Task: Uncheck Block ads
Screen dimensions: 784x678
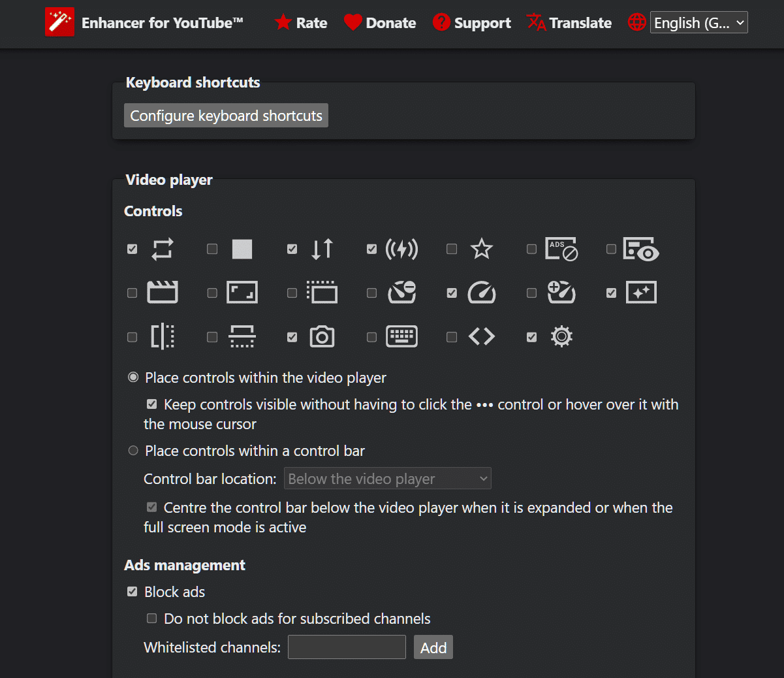Action: coord(133,592)
